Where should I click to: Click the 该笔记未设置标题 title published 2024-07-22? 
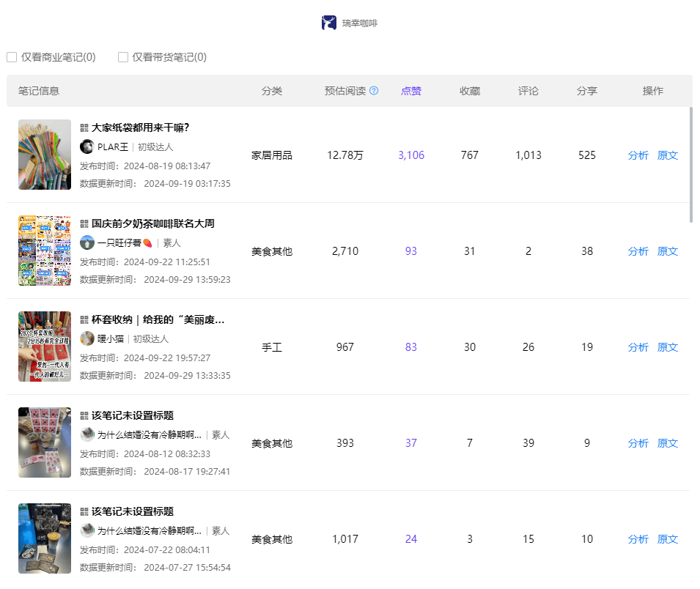tap(133, 512)
